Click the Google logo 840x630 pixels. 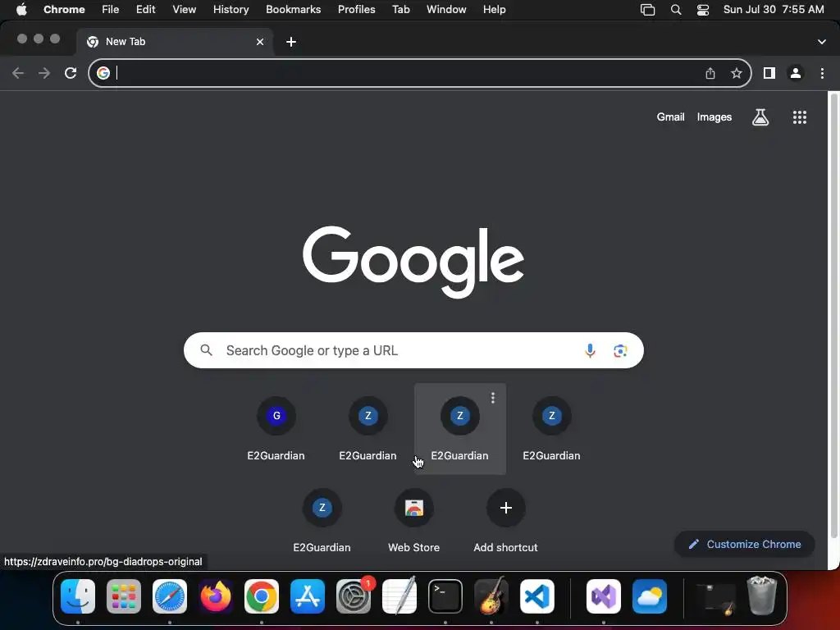(x=413, y=262)
